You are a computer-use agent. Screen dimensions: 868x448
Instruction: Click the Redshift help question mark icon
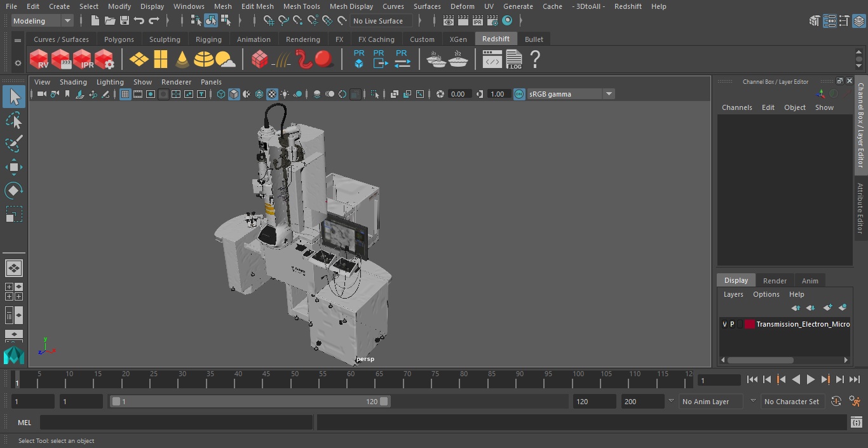click(x=535, y=60)
